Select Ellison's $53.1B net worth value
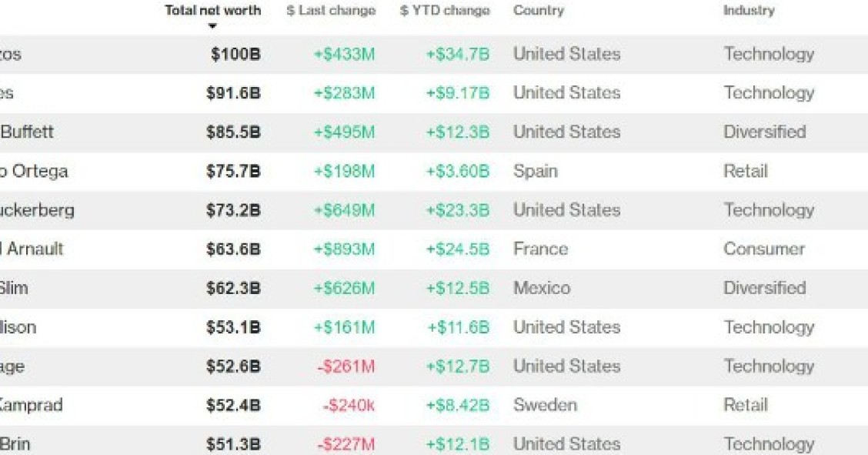This screenshot has height=455, width=868. click(x=233, y=326)
